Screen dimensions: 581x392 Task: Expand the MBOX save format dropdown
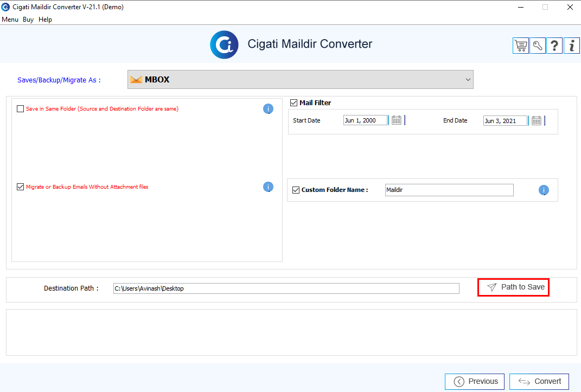301,80
